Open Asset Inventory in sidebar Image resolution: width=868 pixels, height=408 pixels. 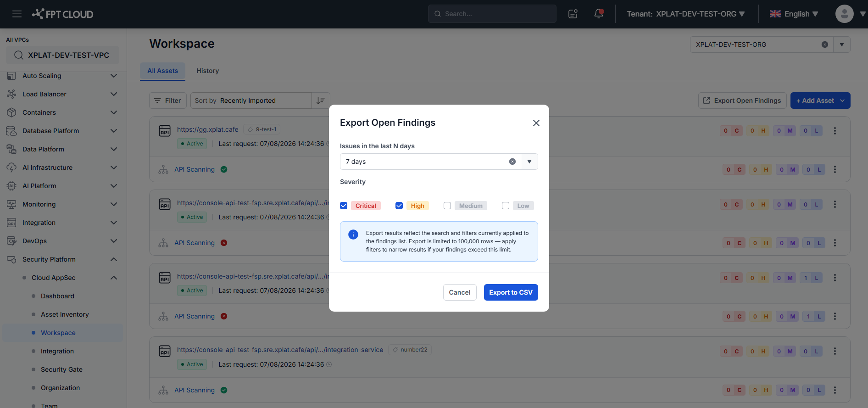(x=65, y=314)
